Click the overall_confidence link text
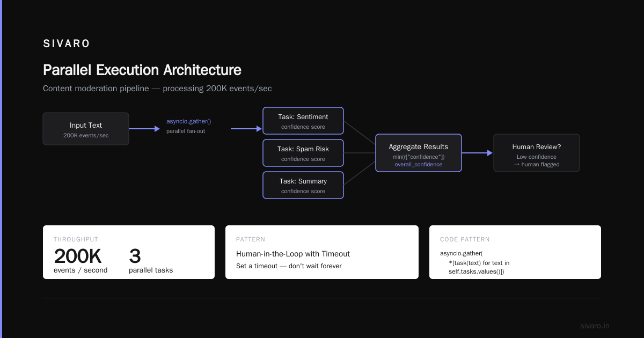 click(x=419, y=164)
